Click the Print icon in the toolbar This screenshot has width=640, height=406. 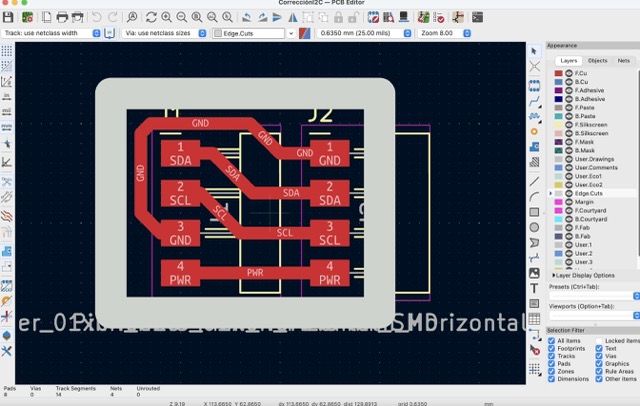point(62,17)
